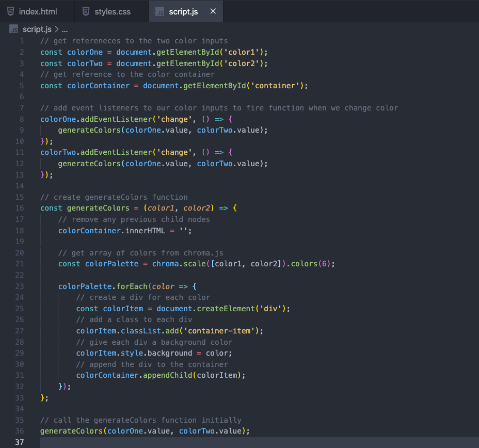Click 'colorItem.style.background' on line 29
Screen dimensions: 479x448
[134, 354]
